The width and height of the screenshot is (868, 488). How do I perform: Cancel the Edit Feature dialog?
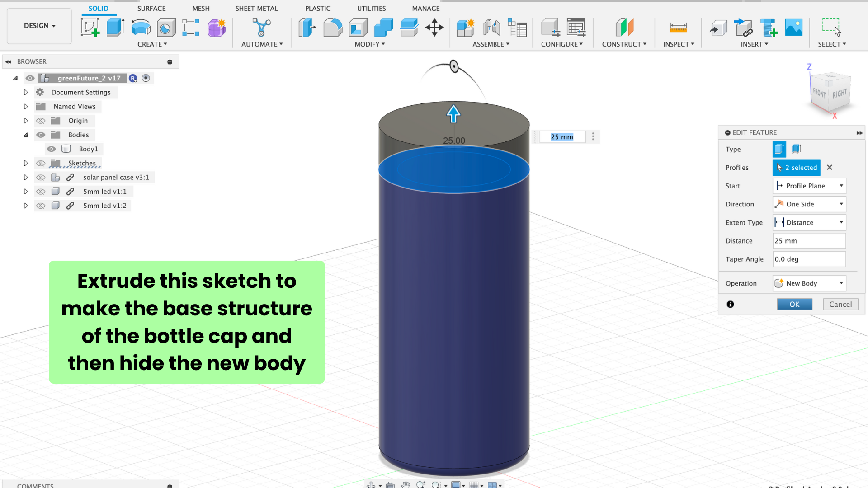(840, 305)
